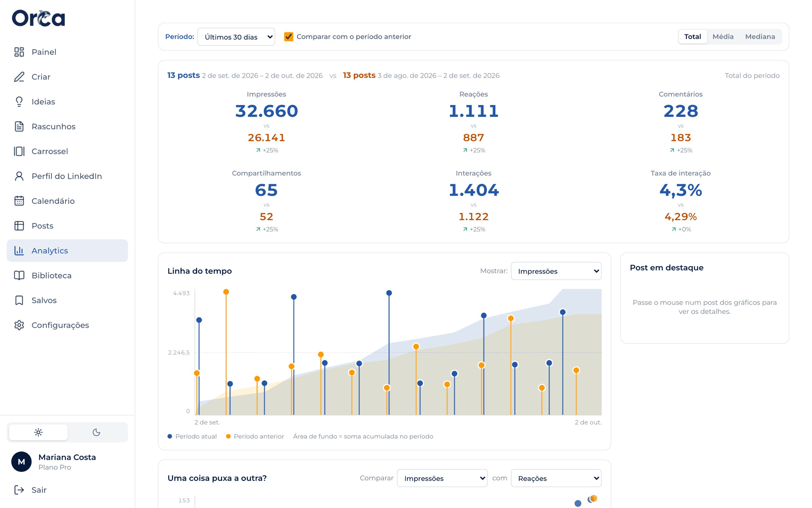Click the Sair link text
Viewport: 812px width, 508px height.
click(x=39, y=490)
